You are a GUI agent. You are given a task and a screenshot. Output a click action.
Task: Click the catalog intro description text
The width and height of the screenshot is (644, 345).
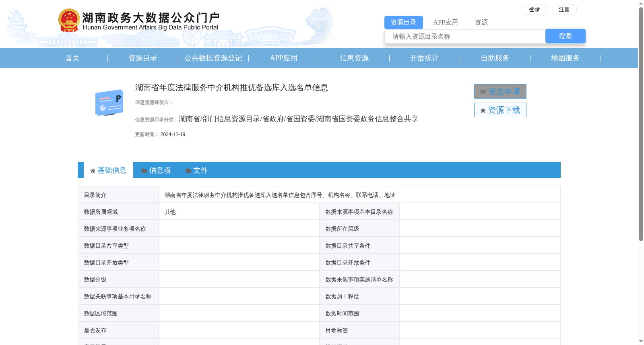(280, 195)
